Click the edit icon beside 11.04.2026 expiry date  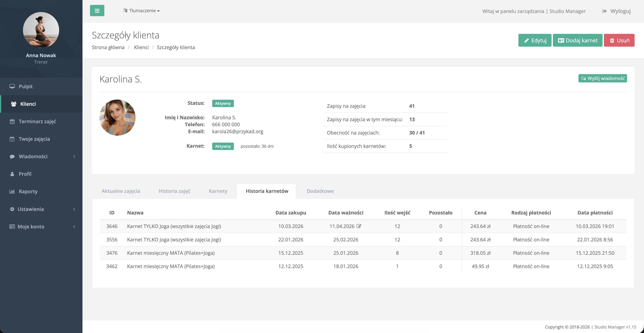click(x=359, y=226)
